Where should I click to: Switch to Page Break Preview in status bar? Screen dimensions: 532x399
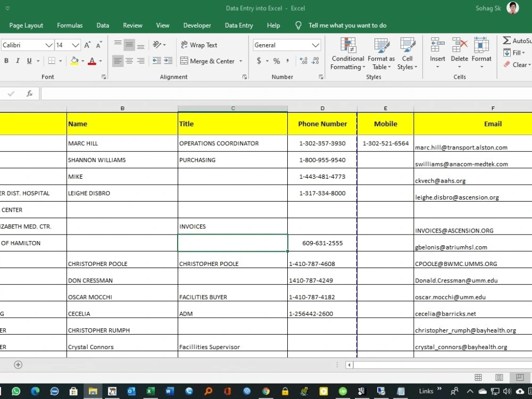tap(519, 377)
